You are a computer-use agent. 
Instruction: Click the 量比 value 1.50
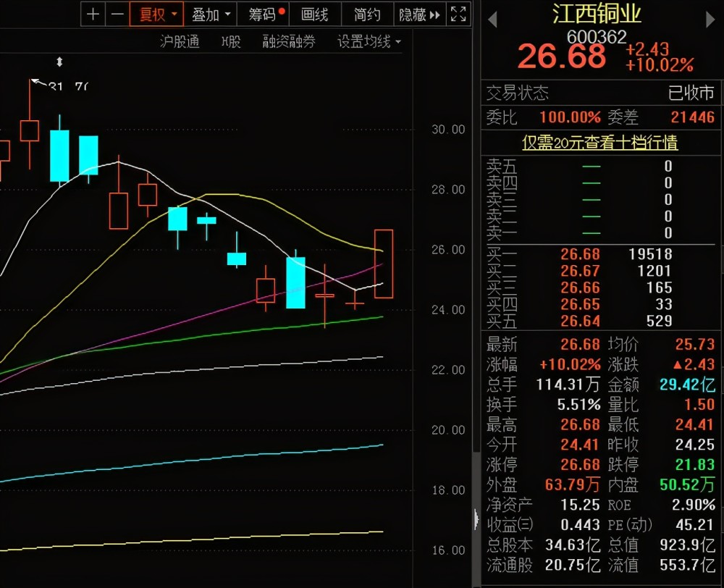[699, 405]
